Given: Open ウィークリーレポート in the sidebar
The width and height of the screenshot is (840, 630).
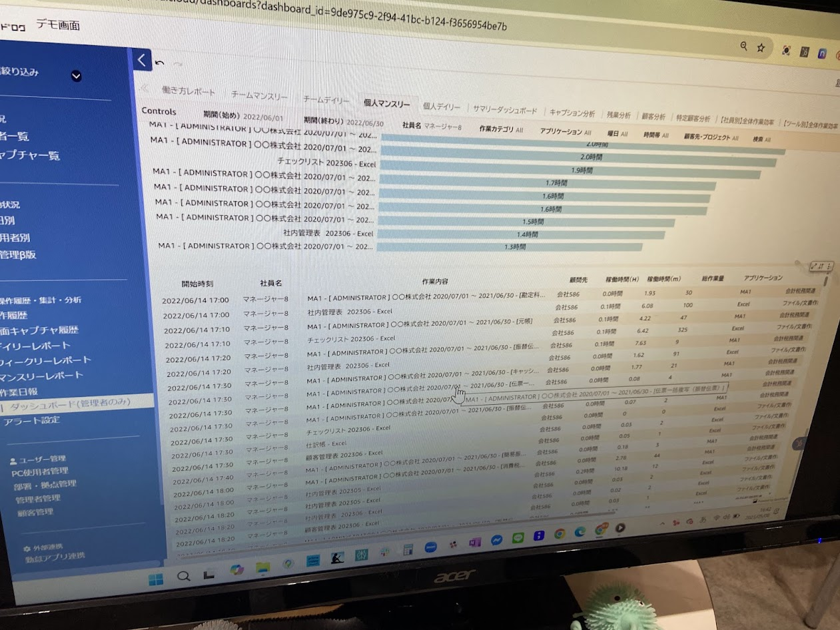Looking at the screenshot, I should [x=47, y=361].
